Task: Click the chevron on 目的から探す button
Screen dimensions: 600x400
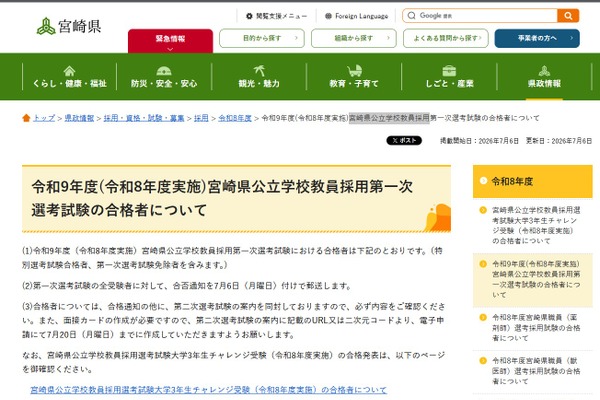Action: click(296, 38)
